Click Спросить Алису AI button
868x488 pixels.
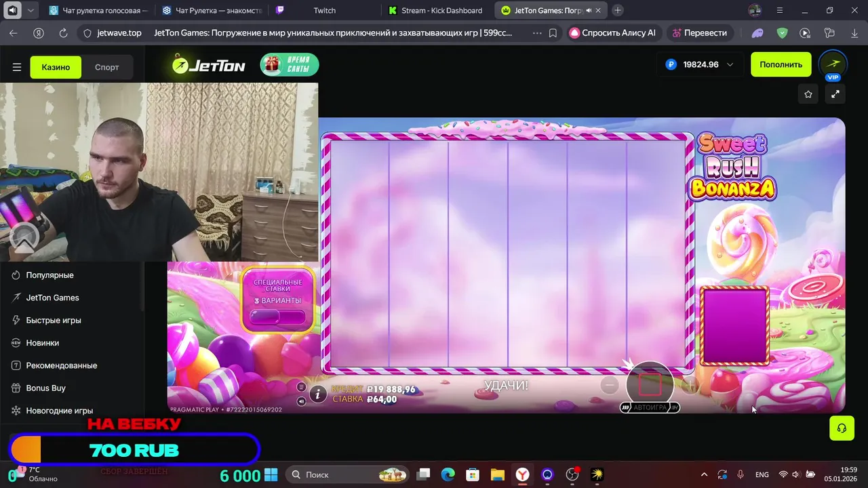pyautogui.click(x=613, y=33)
